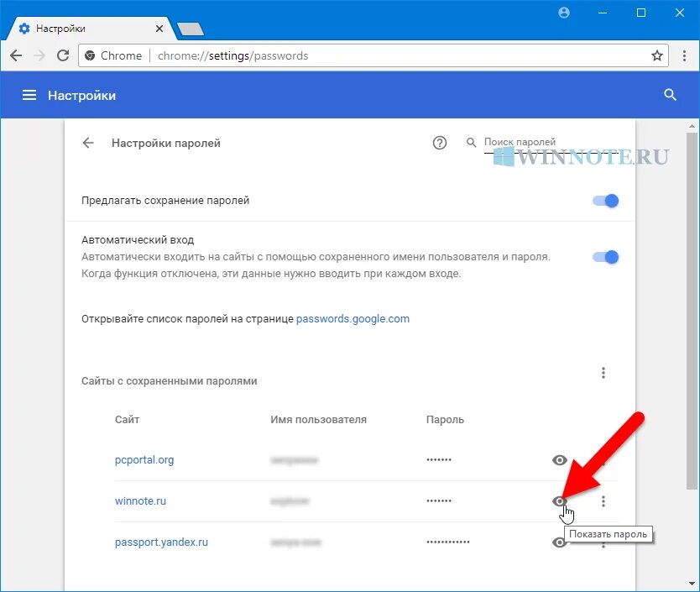The width and height of the screenshot is (700, 592).
Task: Click the Имя пользователя column header
Action: point(318,420)
